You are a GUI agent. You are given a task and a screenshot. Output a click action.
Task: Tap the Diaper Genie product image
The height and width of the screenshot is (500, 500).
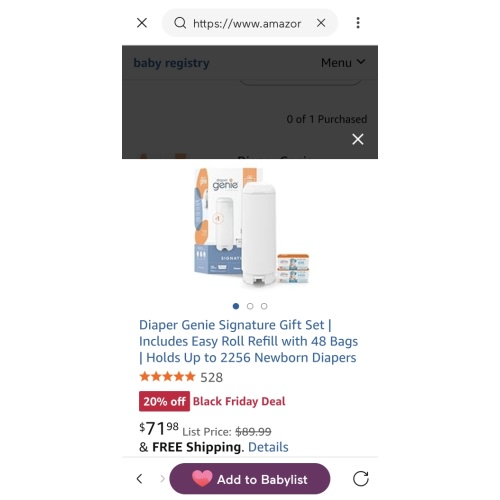pos(252,227)
